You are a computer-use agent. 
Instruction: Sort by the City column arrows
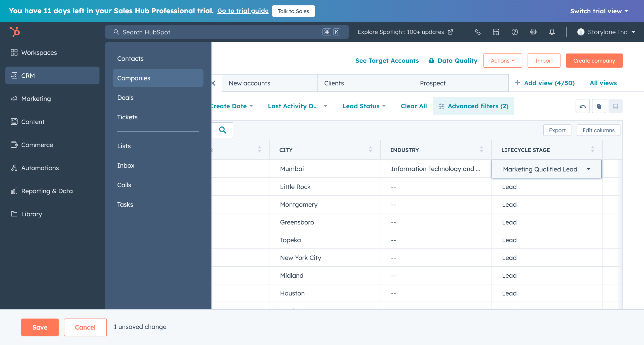tap(371, 150)
